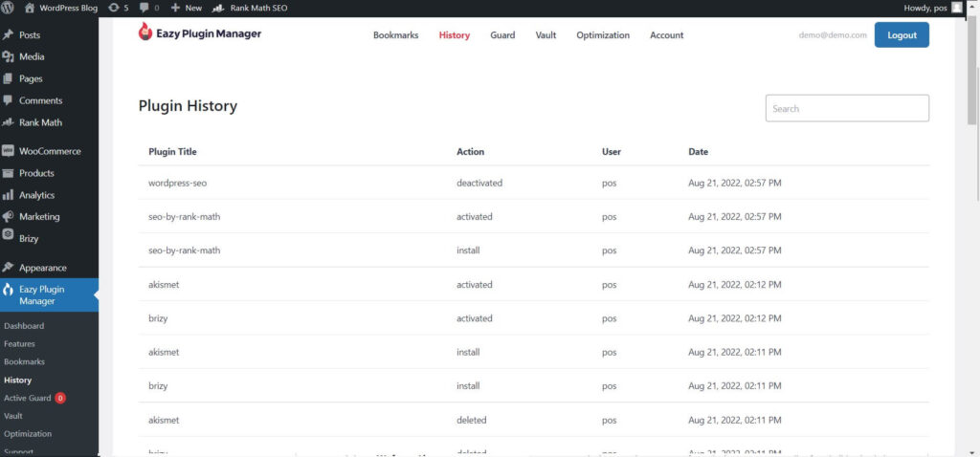Click the Active Guard red 0 badge
Screen dimensions: 980x457
[60, 398]
